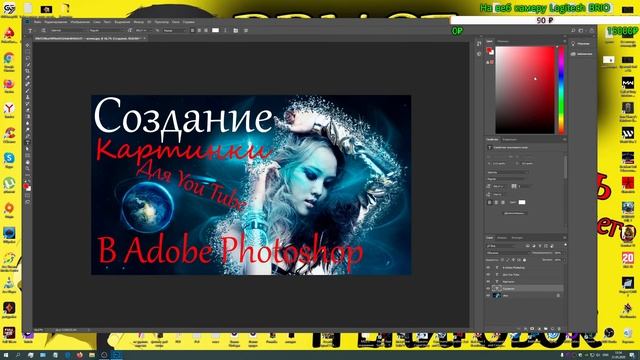Open the 'Изображение' menu
Image resolution: width=640 pixels, height=360 pixels.
click(80, 22)
